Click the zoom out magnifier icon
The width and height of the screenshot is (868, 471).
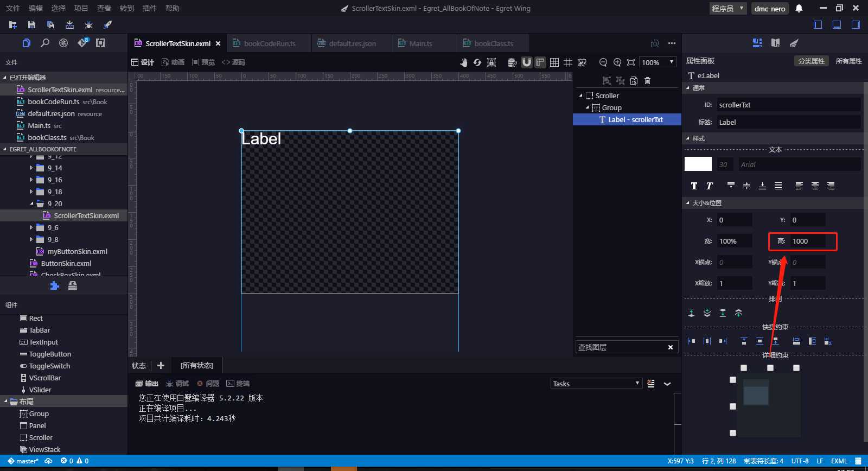pyautogui.click(x=603, y=62)
